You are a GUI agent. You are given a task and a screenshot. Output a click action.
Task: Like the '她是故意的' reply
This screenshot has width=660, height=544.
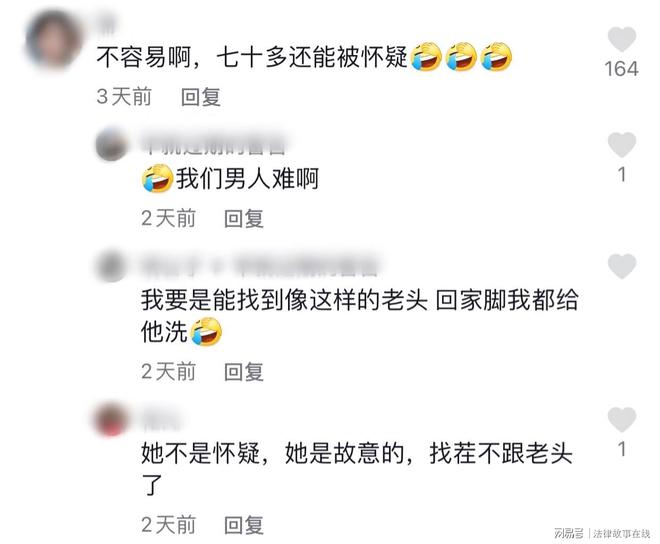622,419
